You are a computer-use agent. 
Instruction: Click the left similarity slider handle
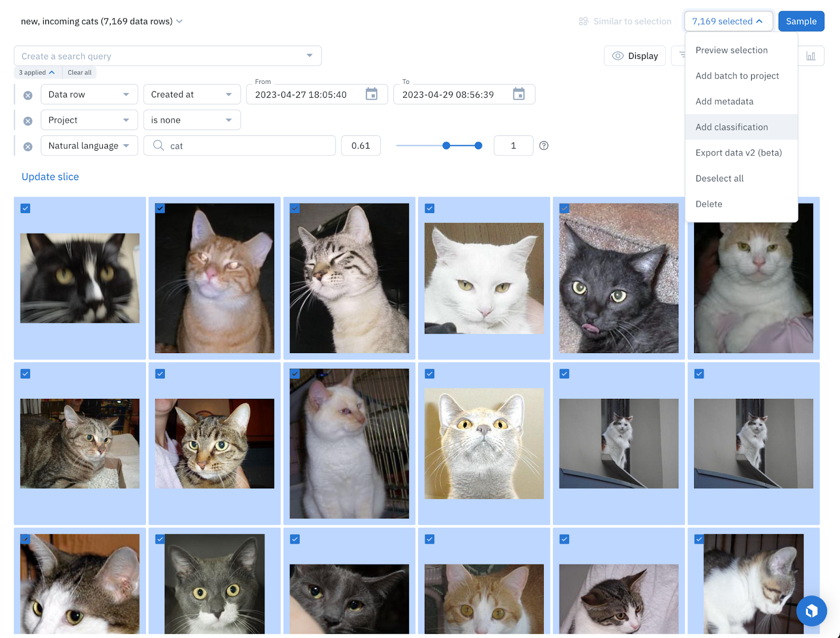(446, 146)
